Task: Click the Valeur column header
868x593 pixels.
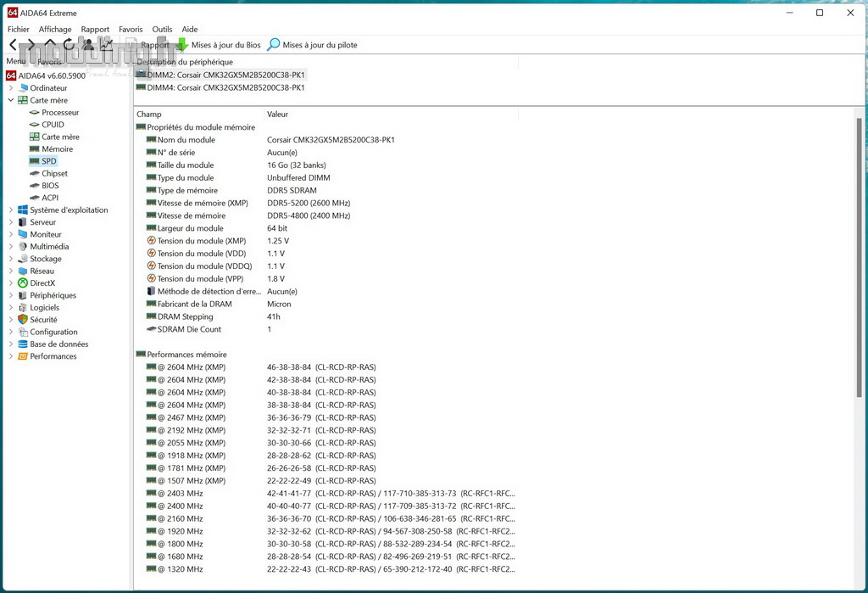Action: point(391,115)
